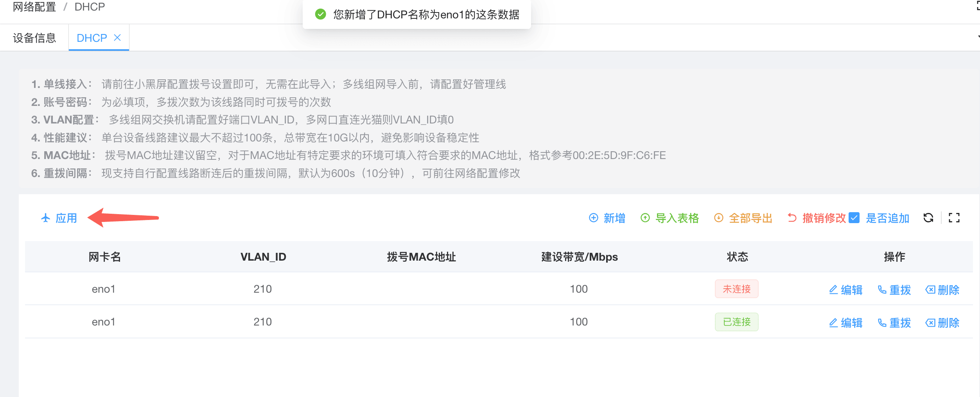Click 网络配置 in the breadcrumb
Viewport: 980px width, 397px height.
(34, 7)
